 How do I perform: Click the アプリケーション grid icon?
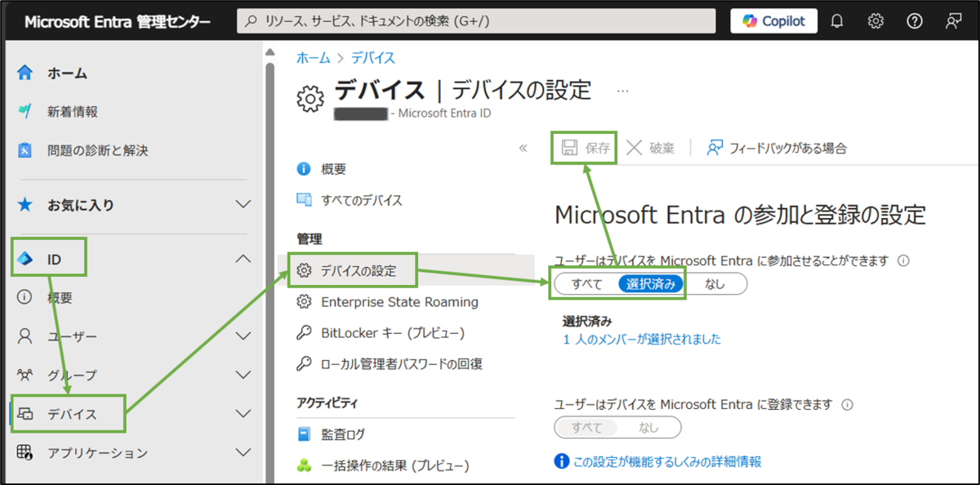(25, 452)
